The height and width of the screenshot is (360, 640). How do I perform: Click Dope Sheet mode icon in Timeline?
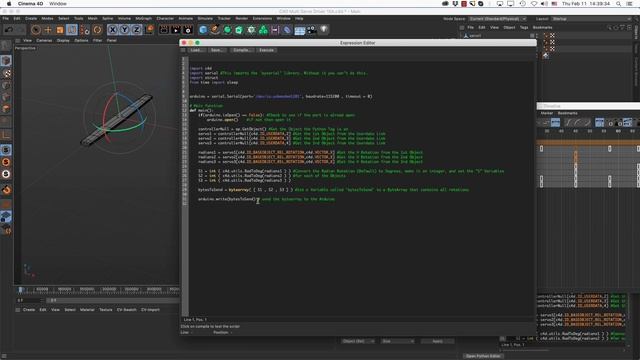click(556, 122)
